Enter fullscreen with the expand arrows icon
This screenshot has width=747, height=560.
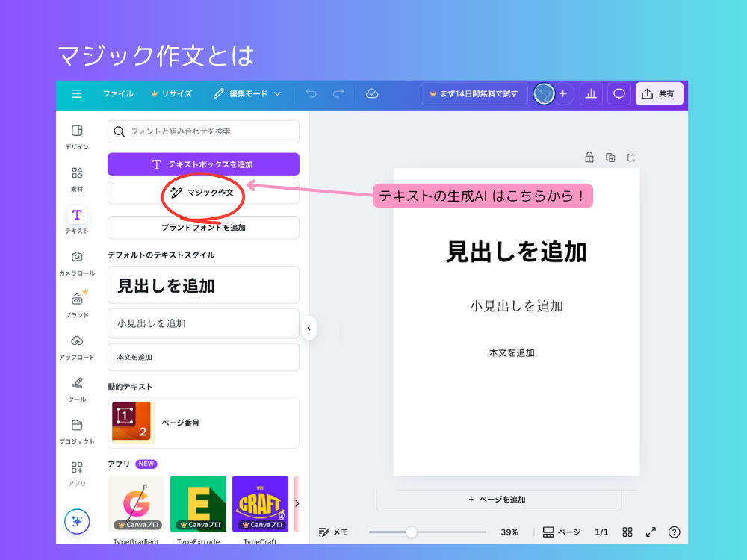[651, 532]
